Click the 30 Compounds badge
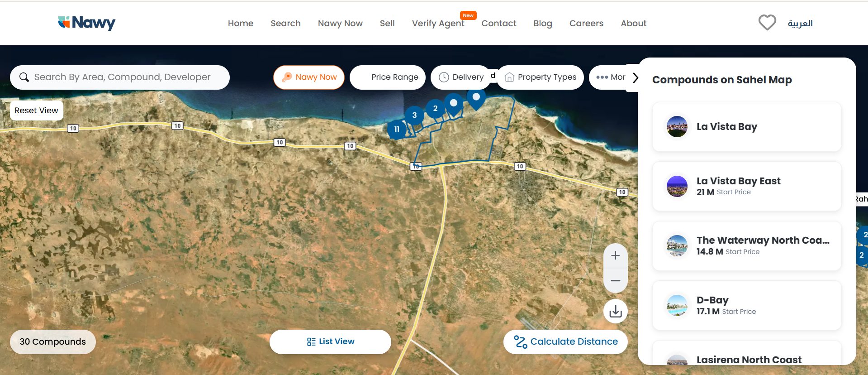Screen dimensions: 868x375 click(52, 341)
